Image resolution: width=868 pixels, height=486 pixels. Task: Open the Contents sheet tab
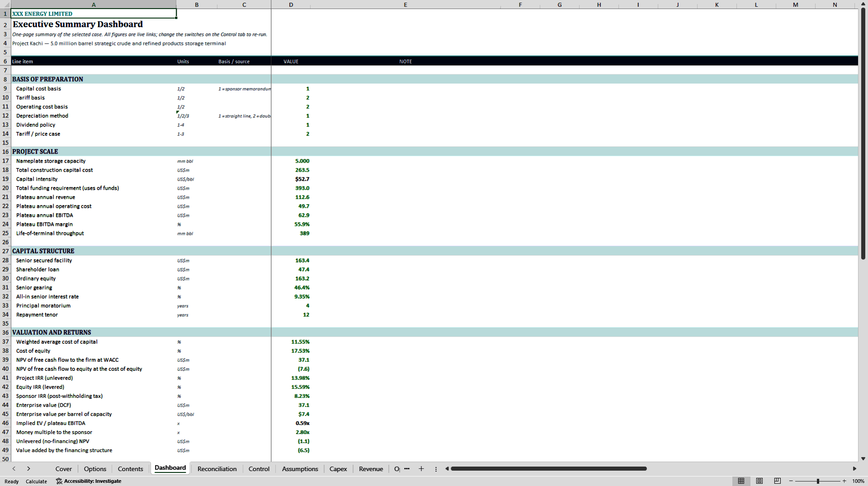click(x=130, y=469)
